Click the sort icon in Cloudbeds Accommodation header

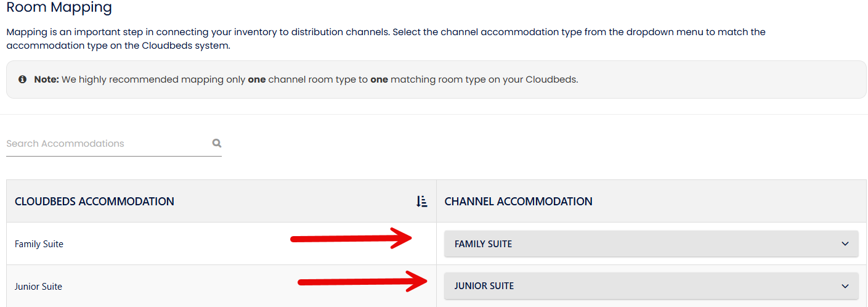click(x=422, y=201)
